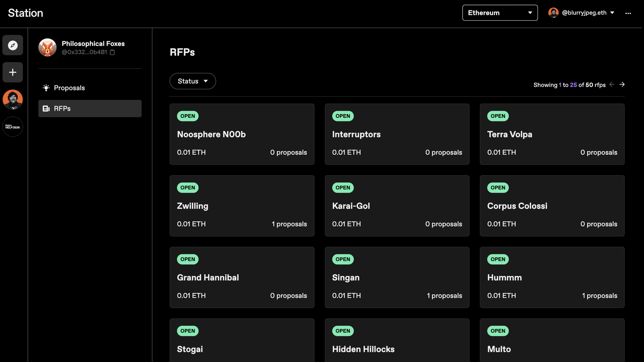644x362 pixels.
Task: Open the Station Help Desk icon
Action: pyautogui.click(x=13, y=127)
